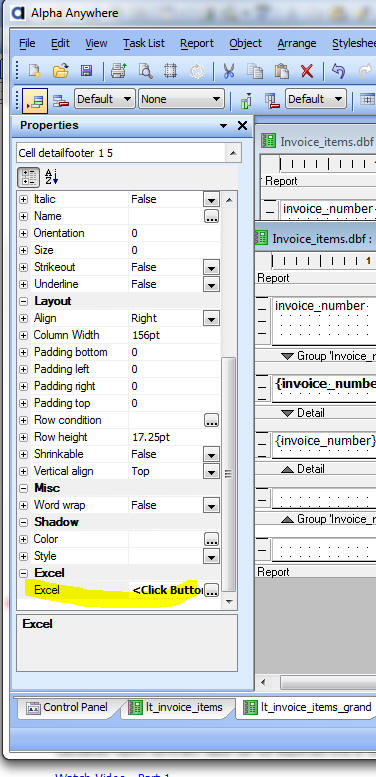
Task: Click the New document toolbar icon
Action: point(34,71)
